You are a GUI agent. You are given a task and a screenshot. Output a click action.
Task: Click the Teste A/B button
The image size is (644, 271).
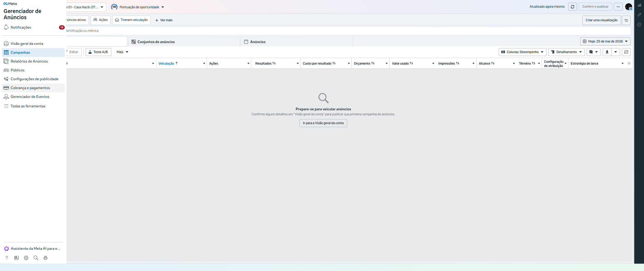point(98,52)
